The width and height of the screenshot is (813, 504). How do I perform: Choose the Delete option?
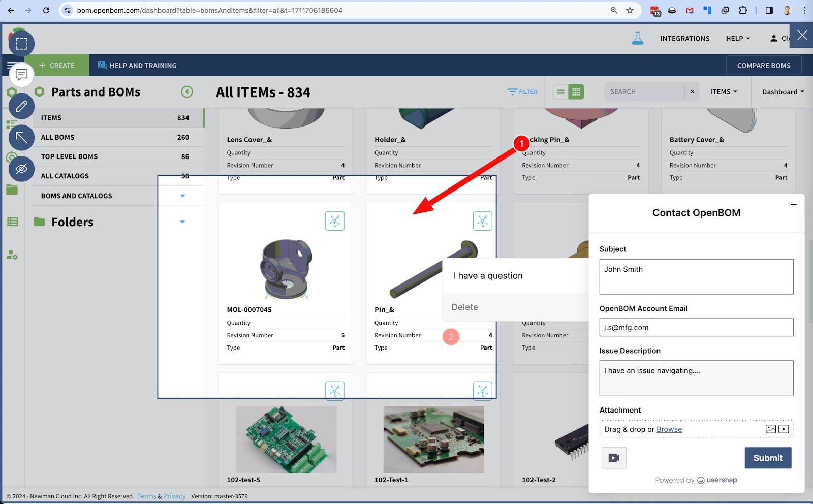pos(515,307)
